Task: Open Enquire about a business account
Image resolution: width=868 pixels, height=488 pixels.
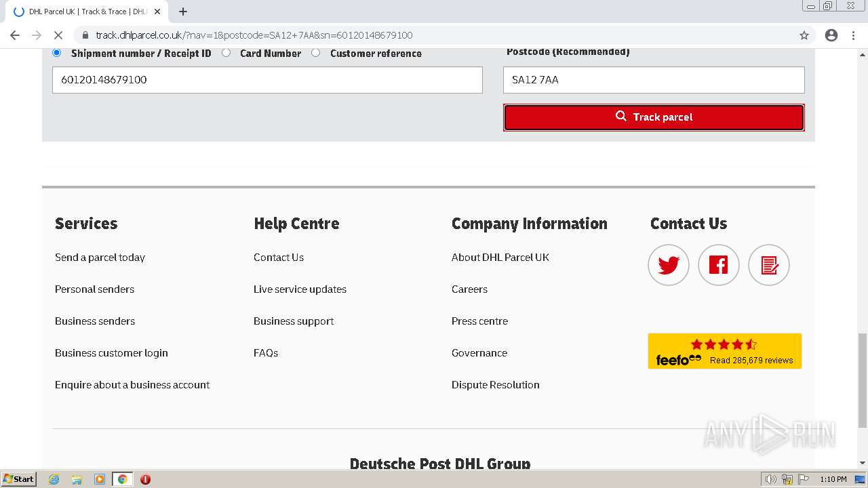Action: [132, 385]
